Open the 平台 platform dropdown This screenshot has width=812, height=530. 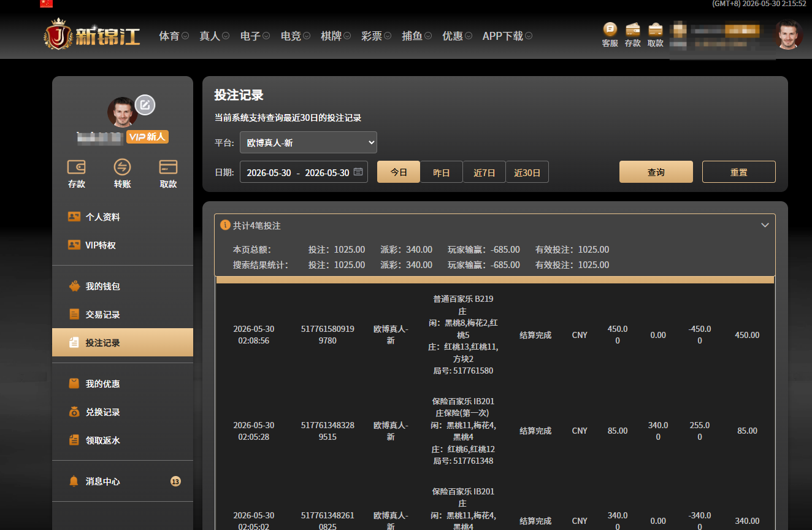coord(308,142)
